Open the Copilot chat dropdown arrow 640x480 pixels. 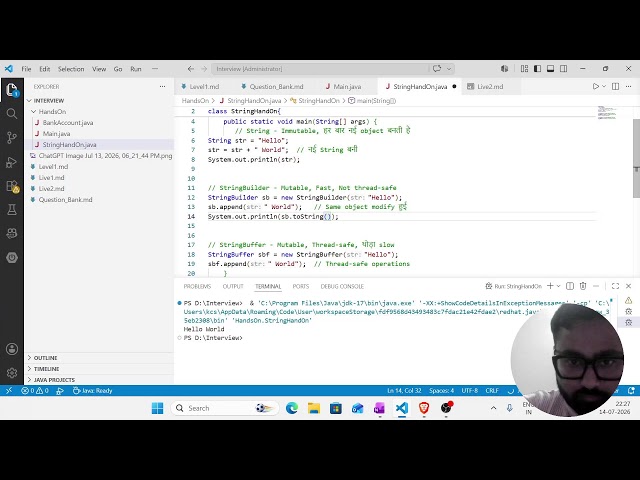(x=449, y=69)
